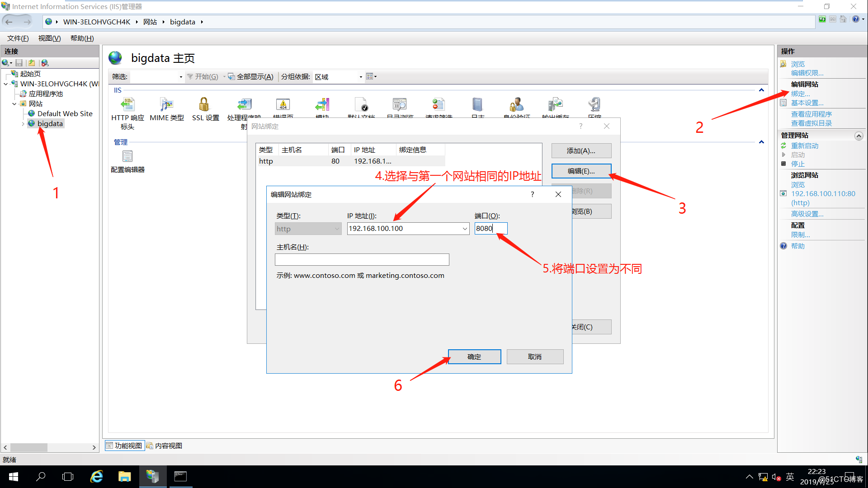The image size is (868, 488).
Task: Click the 主机名 text field
Action: click(362, 259)
